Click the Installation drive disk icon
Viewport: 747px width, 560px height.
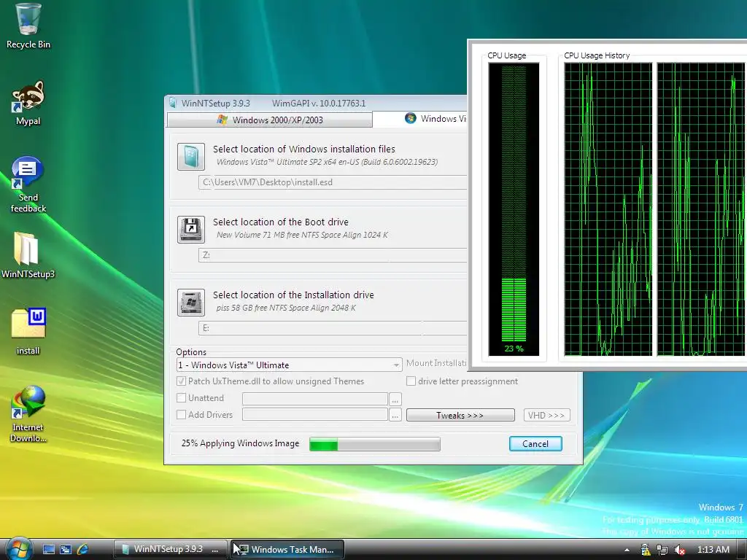click(x=191, y=303)
